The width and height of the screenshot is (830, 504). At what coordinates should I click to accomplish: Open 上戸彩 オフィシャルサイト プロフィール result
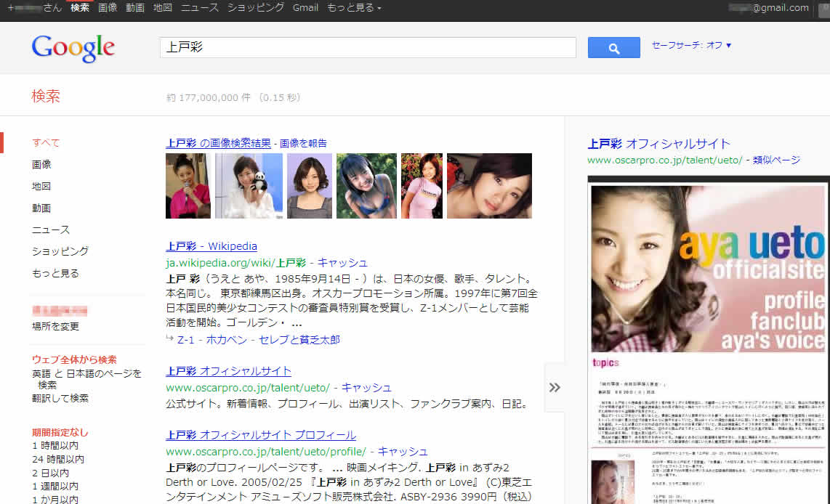(x=261, y=435)
